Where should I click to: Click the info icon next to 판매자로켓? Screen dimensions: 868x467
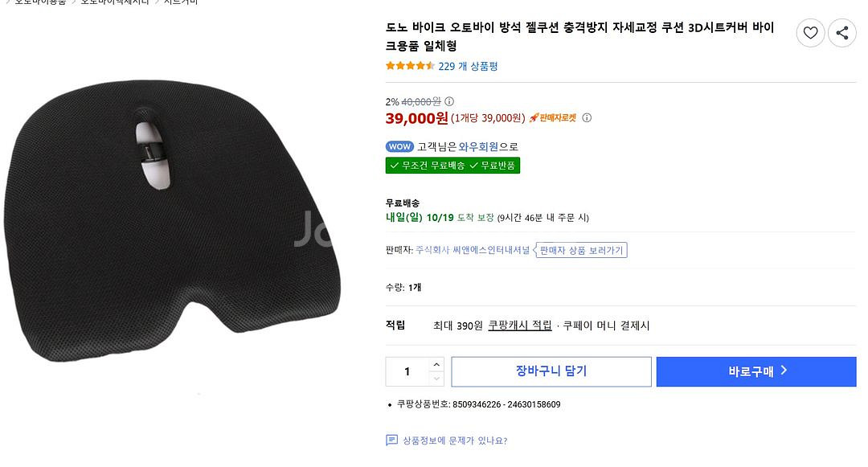tap(588, 117)
